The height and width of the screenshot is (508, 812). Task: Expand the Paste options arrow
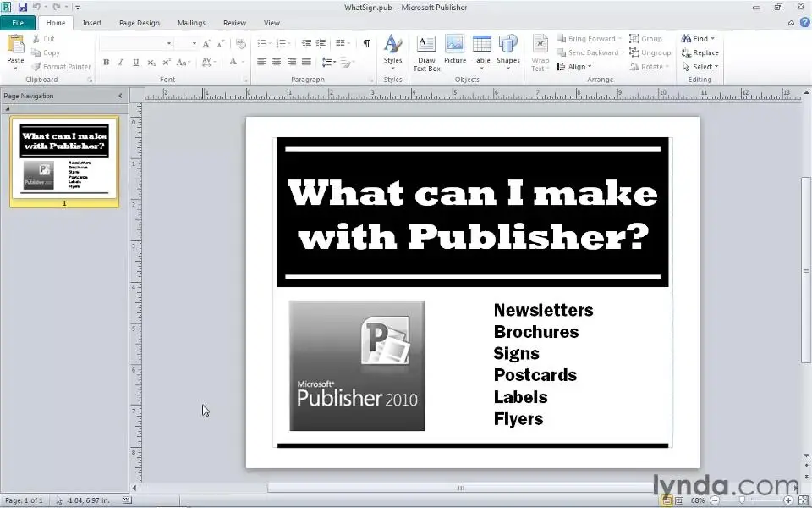tap(15, 69)
